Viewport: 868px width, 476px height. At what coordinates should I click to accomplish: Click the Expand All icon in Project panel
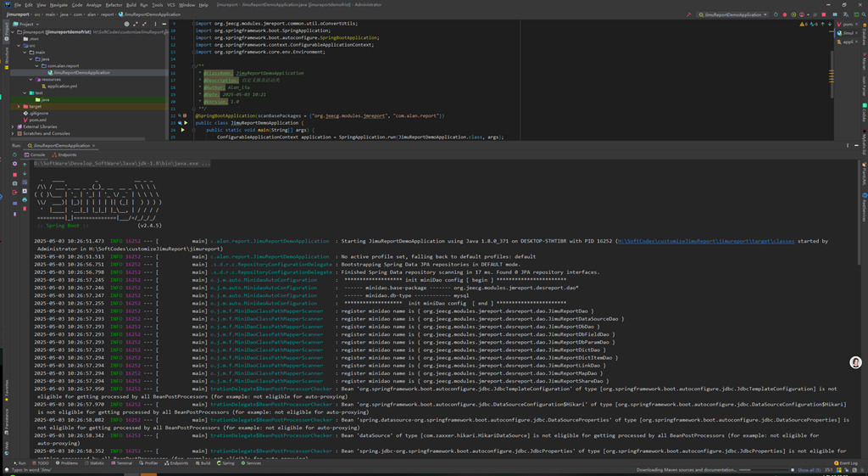tap(136, 25)
